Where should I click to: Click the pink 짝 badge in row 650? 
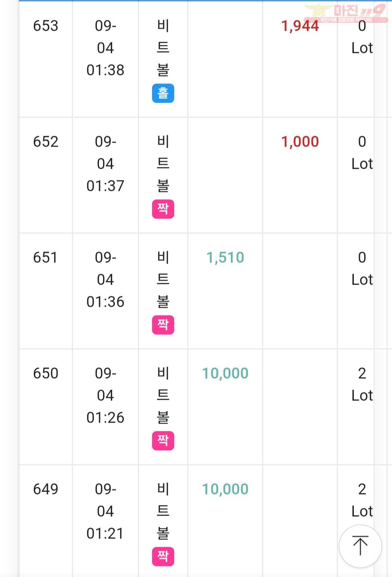pyautogui.click(x=163, y=441)
